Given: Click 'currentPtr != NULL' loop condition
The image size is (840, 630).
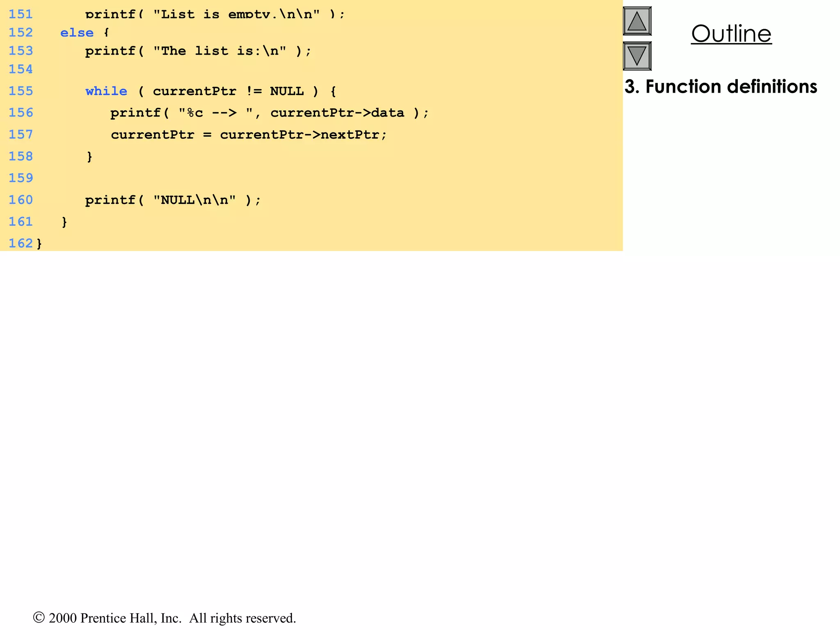Looking at the screenshot, I should coord(228,91).
